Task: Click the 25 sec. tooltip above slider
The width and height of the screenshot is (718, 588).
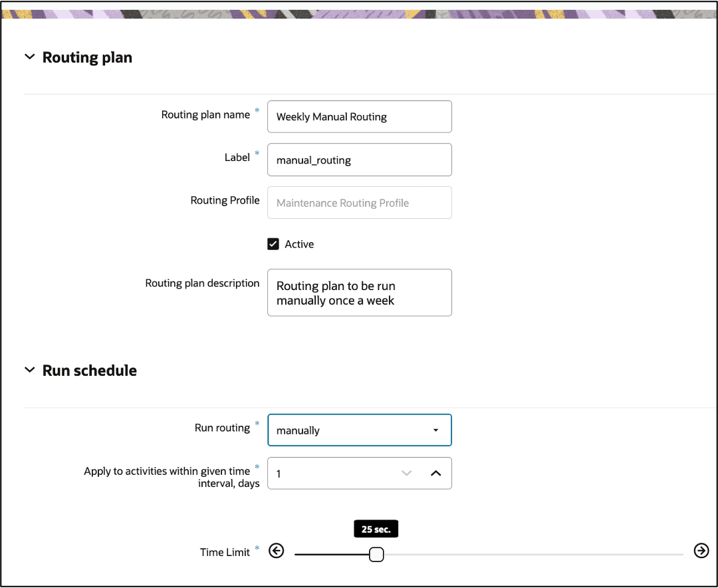Action: [376, 529]
